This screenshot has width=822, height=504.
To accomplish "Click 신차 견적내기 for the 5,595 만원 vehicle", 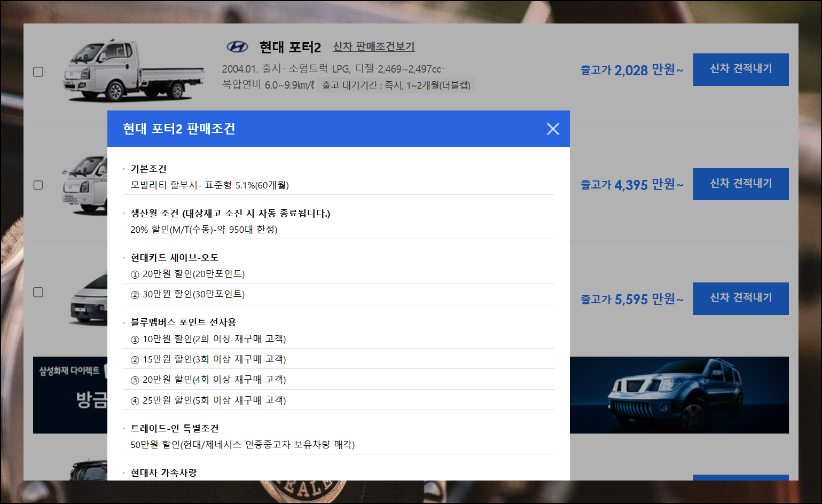I will pyautogui.click(x=741, y=298).
